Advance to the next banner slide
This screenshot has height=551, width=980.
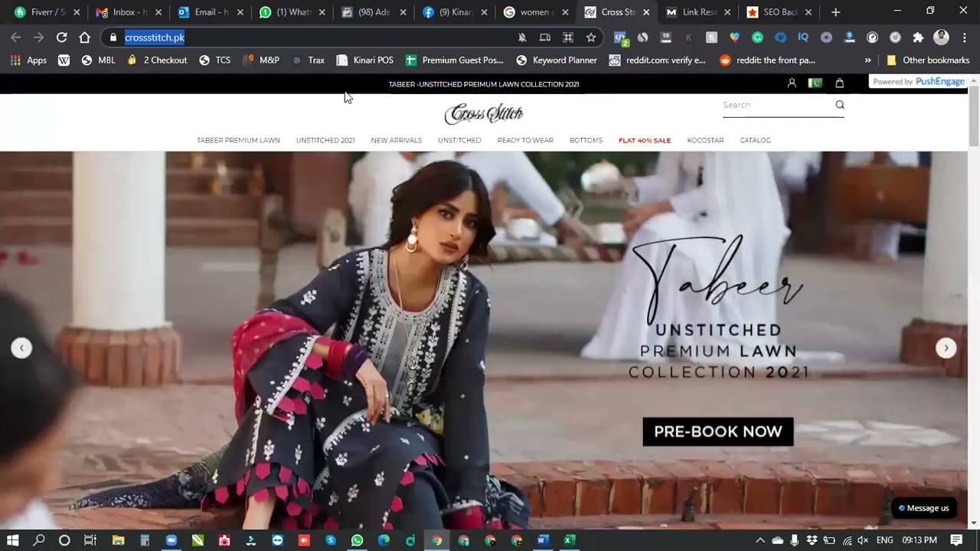(x=946, y=347)
